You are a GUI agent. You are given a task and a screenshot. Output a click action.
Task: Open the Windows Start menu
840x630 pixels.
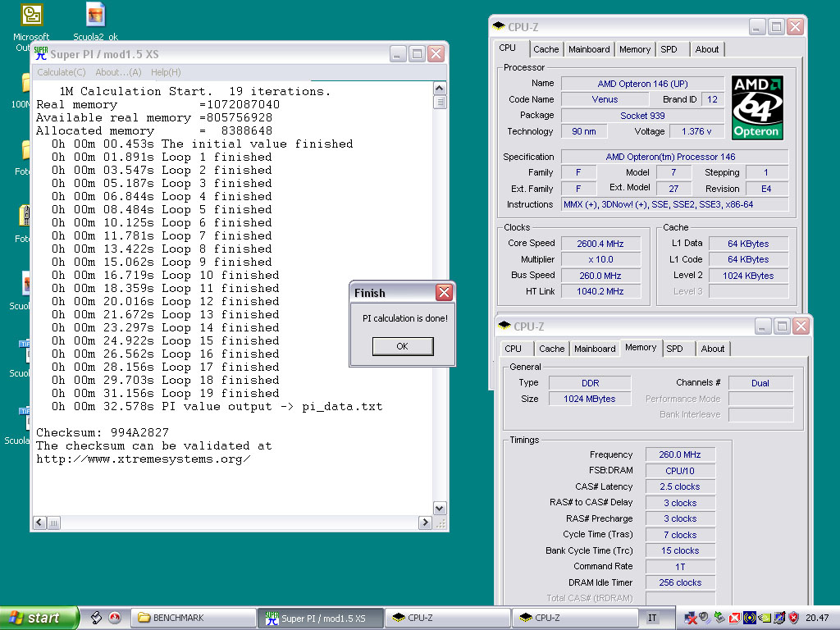tap(39, 618)
